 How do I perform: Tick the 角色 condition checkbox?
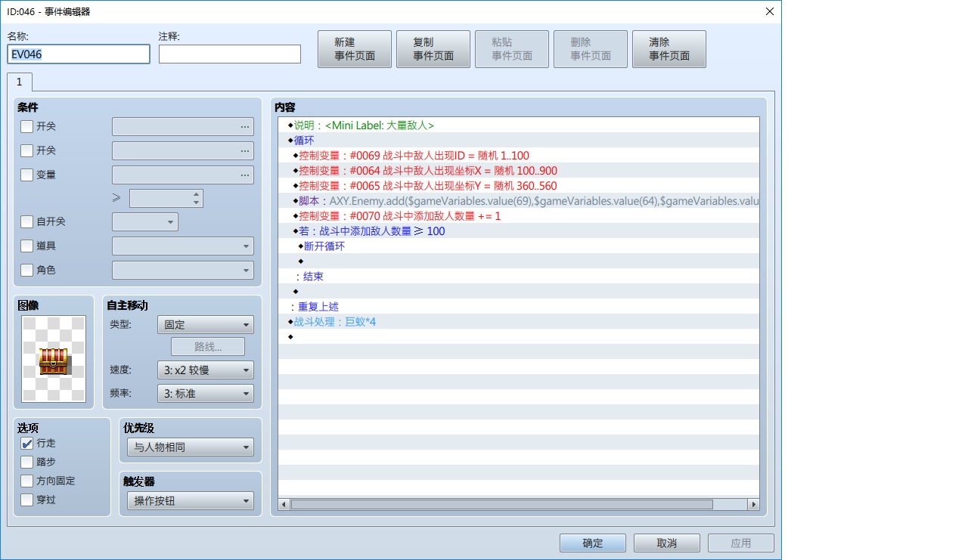(x=27, y=270)
